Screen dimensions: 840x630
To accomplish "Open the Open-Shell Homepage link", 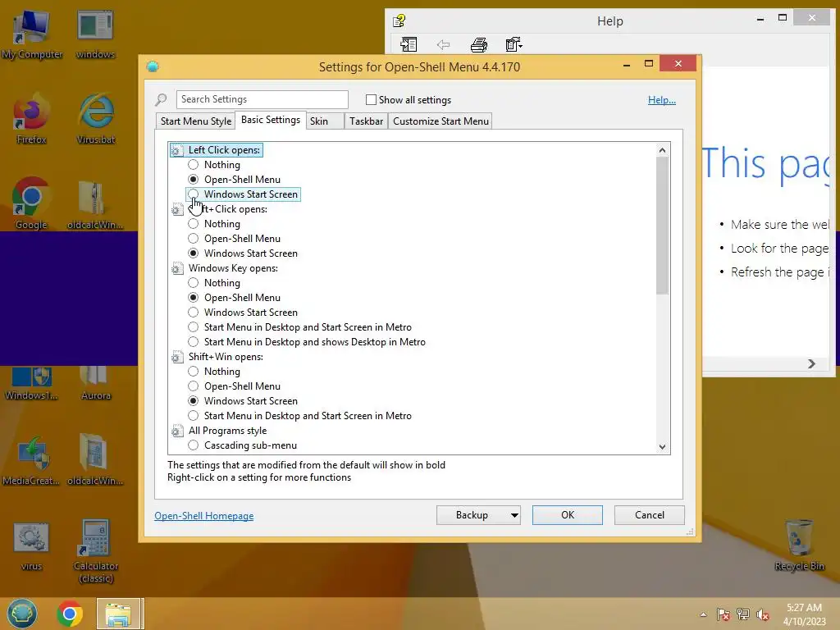I will pos(204,516).
